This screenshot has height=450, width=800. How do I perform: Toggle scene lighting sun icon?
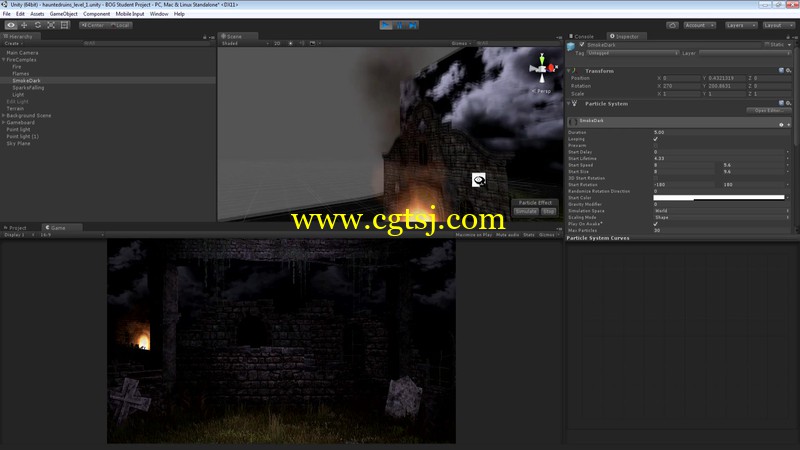290,43
